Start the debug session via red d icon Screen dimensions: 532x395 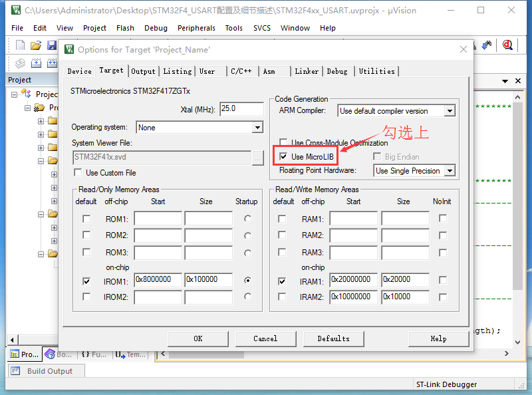[507, 45]
